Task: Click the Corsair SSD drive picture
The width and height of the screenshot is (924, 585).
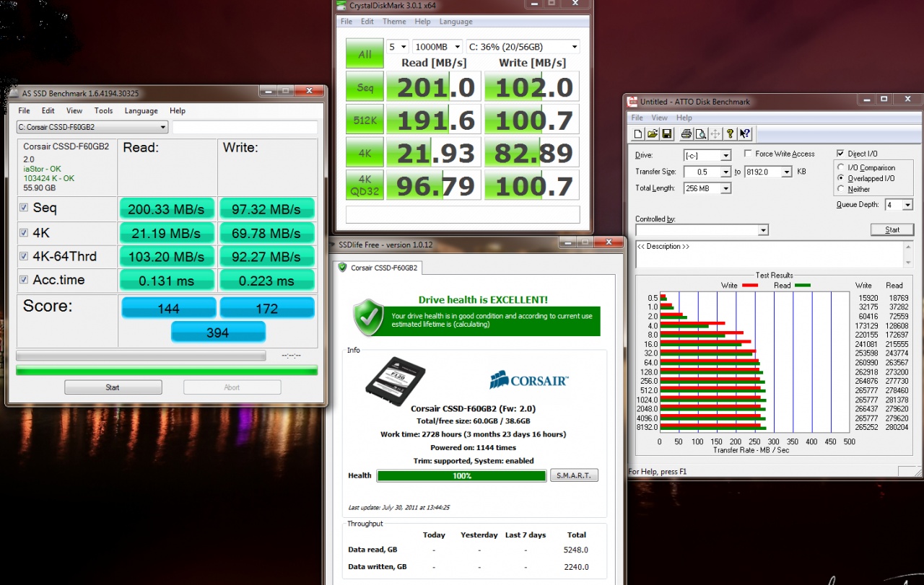Action: pyautogui.click(x=395, y=382)
